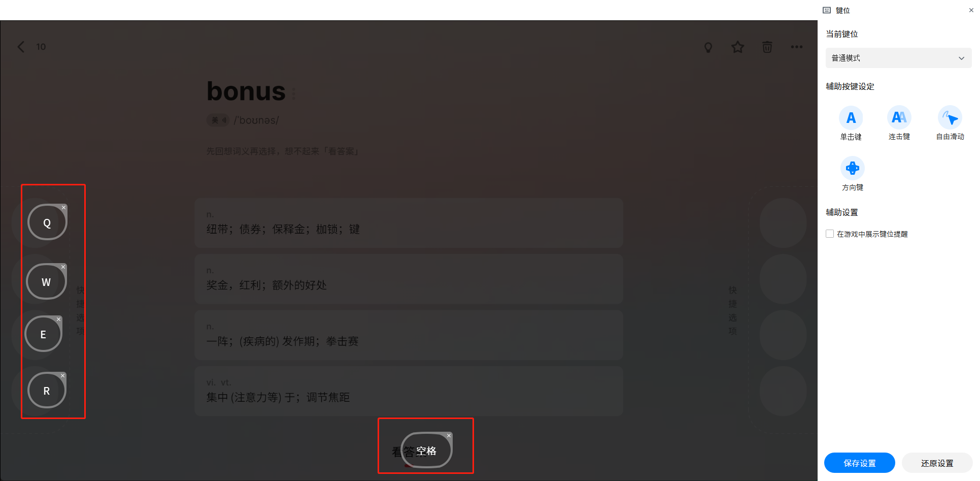
Task: Click 还原设置 restore button
Action: [937, 463]
